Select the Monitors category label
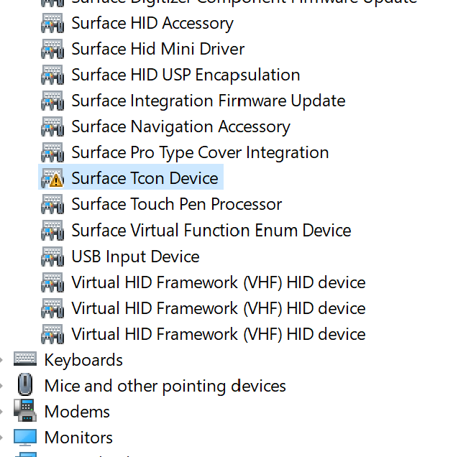 [78, 438]
